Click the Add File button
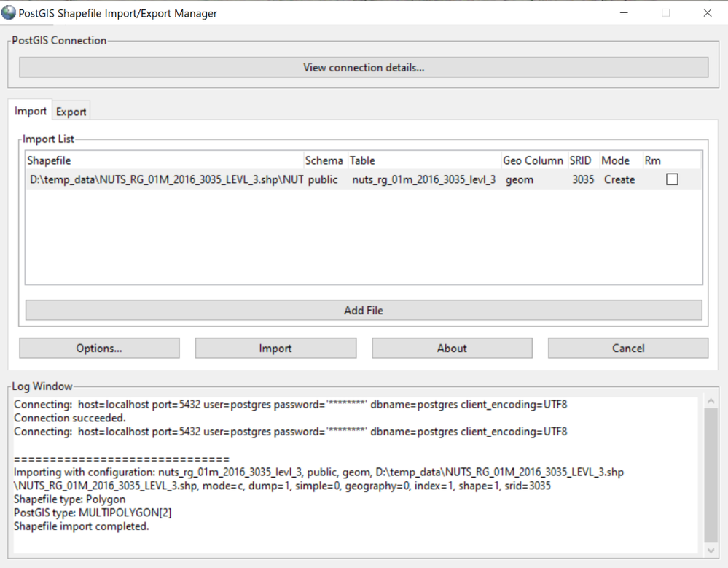 click(x=364, y=310)
